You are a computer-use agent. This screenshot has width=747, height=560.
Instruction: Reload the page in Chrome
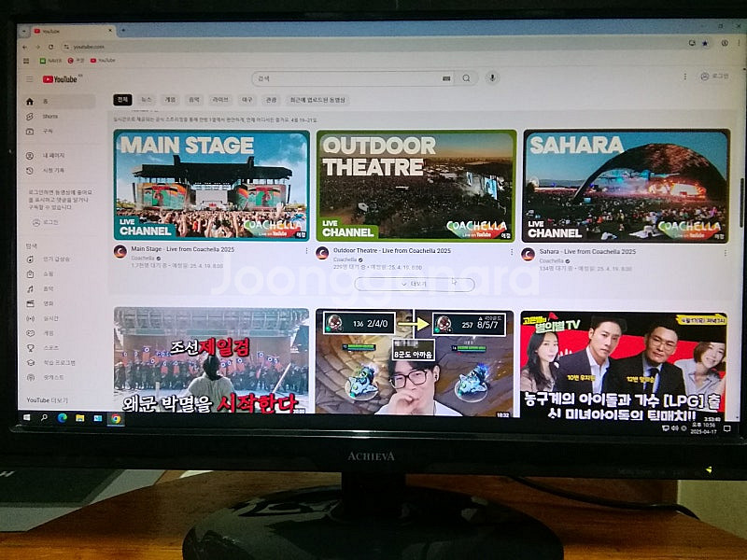point(50,47)
